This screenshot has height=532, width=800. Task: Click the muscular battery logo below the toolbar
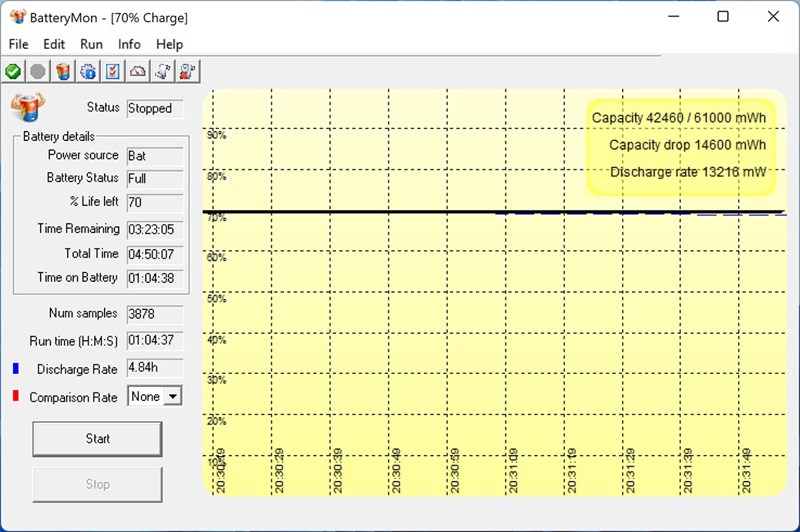[27, 106]
